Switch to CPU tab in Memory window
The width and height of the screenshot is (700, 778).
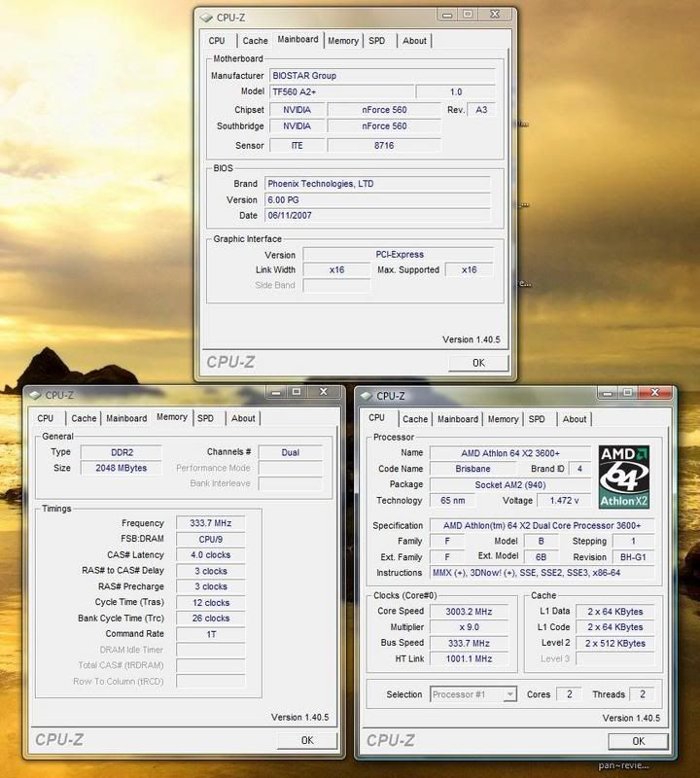click(46, 418)
